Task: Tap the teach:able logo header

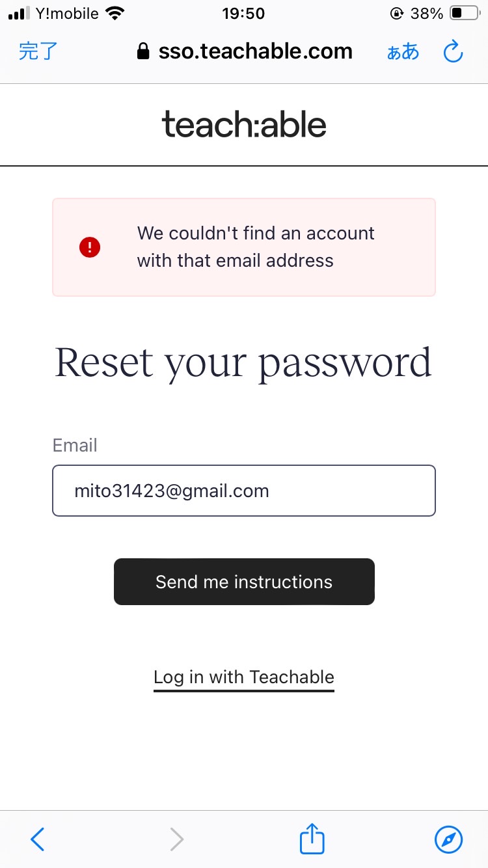Action: coord(244,124)
